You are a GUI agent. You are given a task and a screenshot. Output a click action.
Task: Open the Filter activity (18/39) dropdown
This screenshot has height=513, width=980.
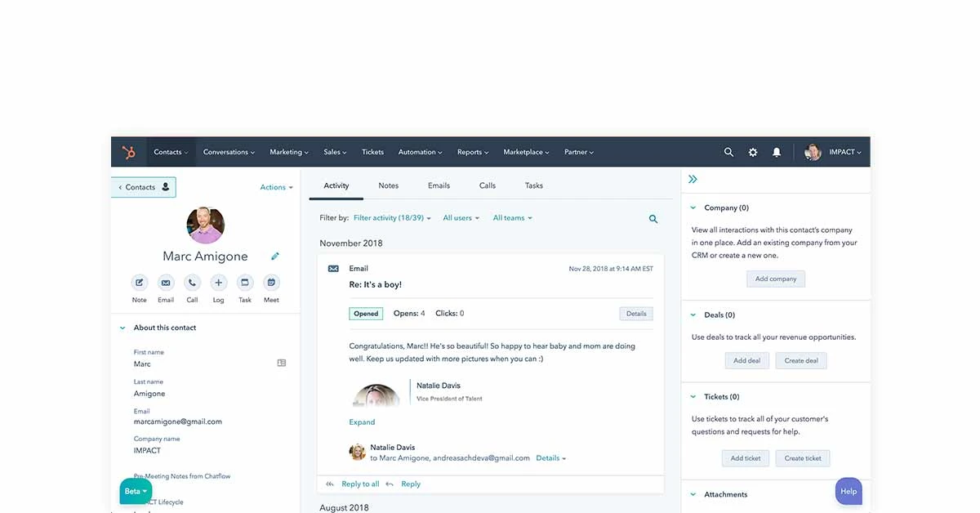392,218
